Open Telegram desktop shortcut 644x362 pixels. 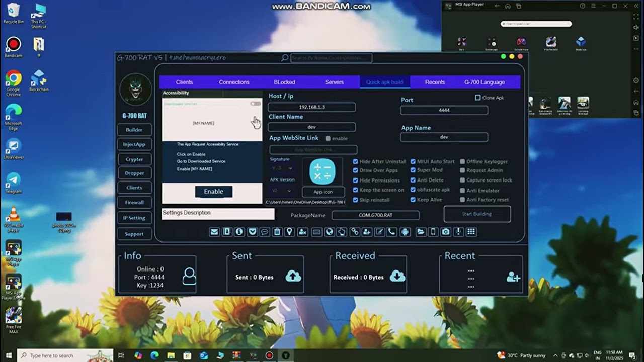(14, 183)
